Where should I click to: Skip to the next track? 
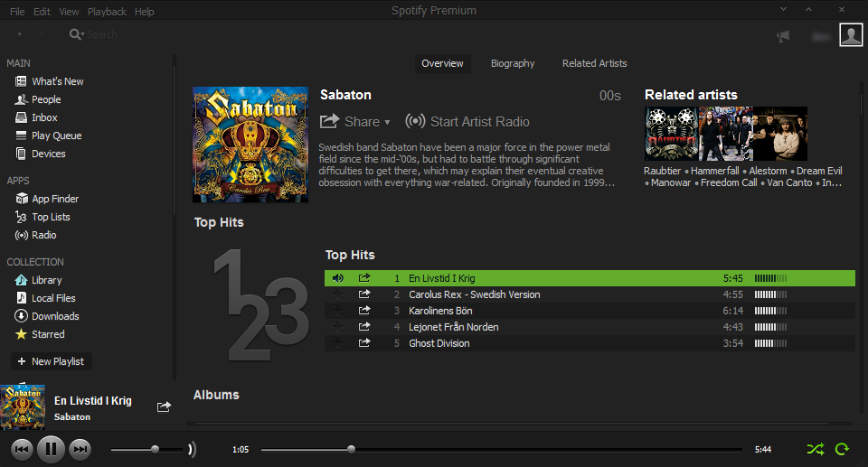80,448
